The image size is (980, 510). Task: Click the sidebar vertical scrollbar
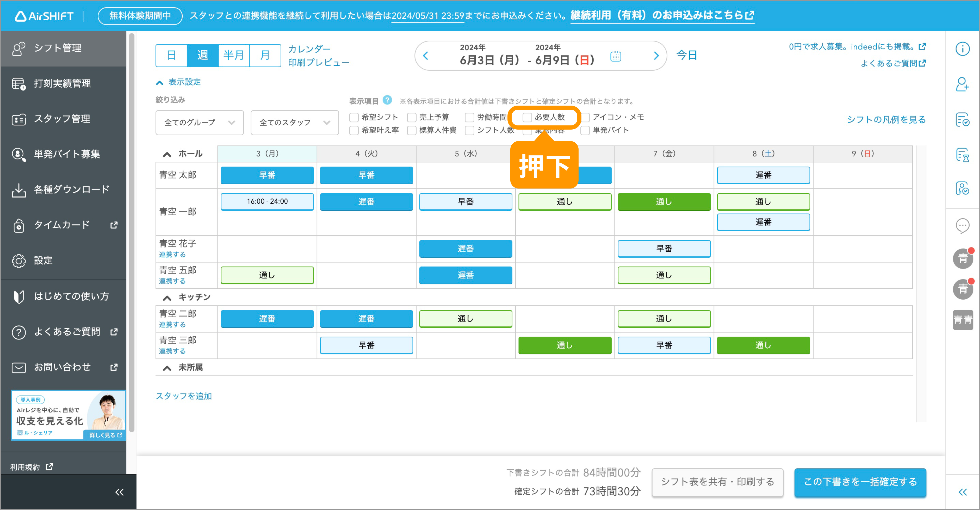coord(132,232)
